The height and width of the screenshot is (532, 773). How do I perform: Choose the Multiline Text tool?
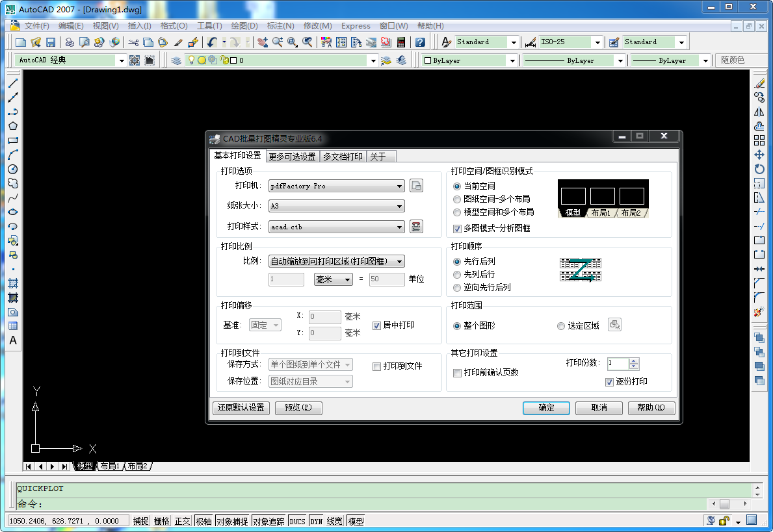tap(12, 340)
